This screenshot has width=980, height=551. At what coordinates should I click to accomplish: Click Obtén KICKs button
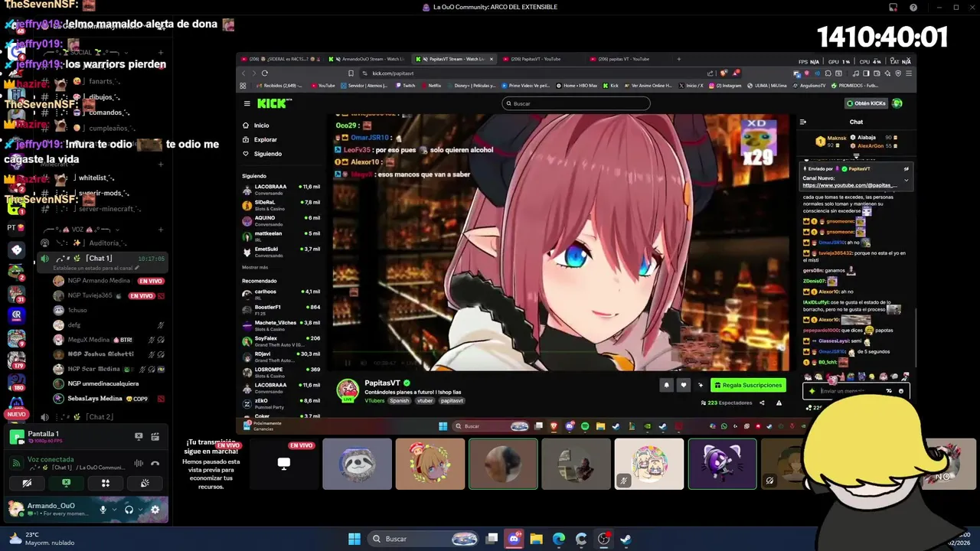(x=866, y=103)
